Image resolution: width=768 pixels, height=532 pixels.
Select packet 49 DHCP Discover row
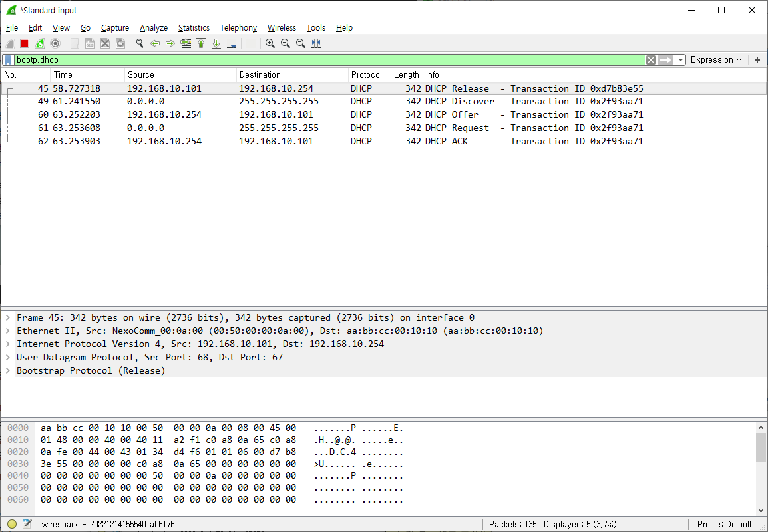point(384,101)
